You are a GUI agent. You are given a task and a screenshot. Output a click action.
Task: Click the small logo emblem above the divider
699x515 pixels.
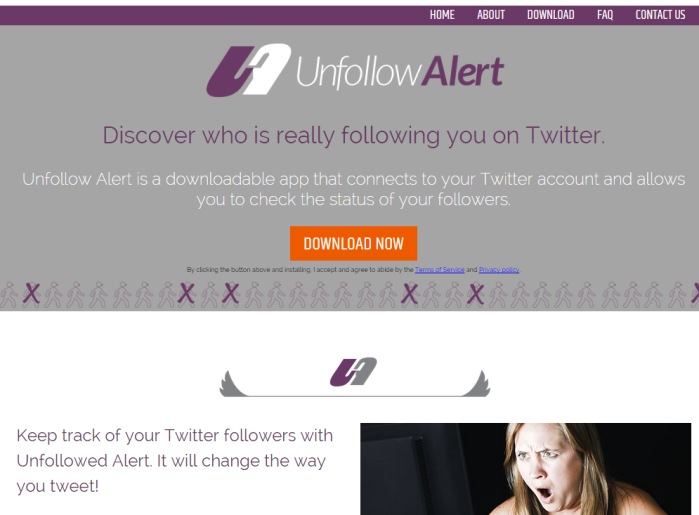tap(353, 371)
